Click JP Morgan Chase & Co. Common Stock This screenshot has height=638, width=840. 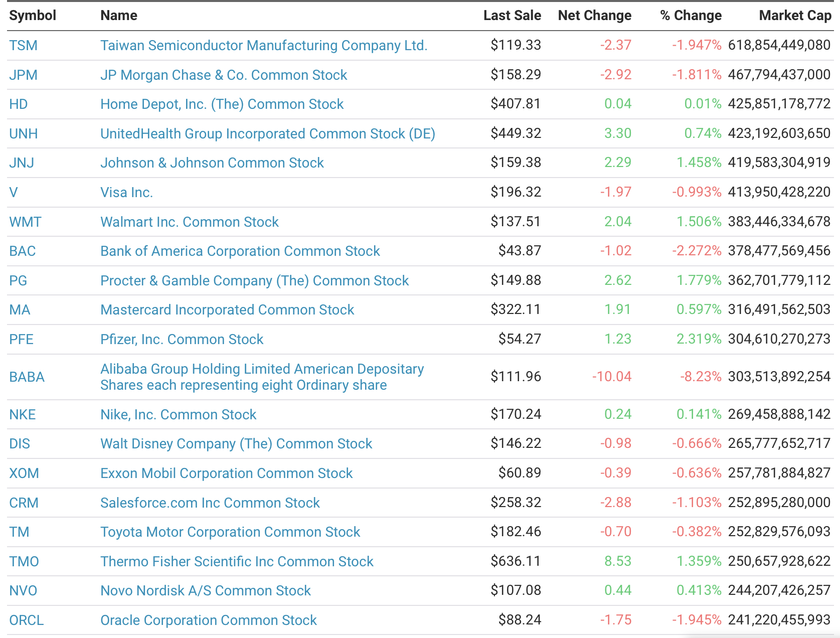click(224, 75)
